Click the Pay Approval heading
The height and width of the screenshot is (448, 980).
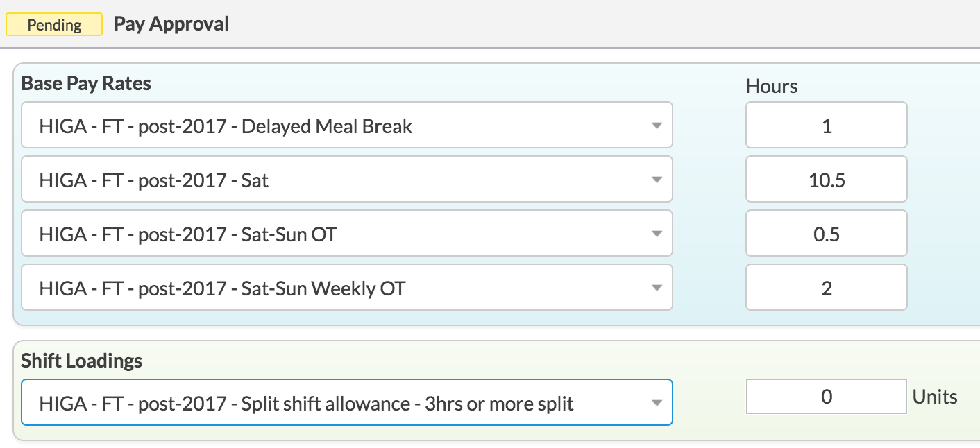(x=171, y=24)
